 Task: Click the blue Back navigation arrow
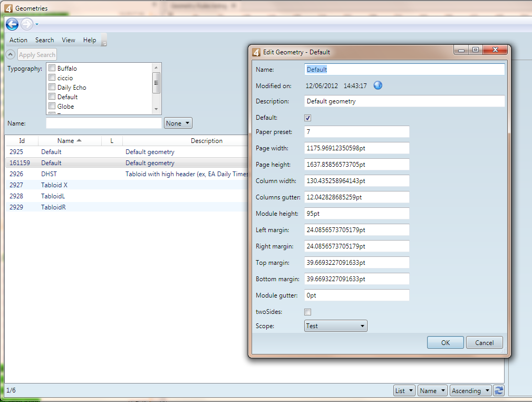(12, 24)
